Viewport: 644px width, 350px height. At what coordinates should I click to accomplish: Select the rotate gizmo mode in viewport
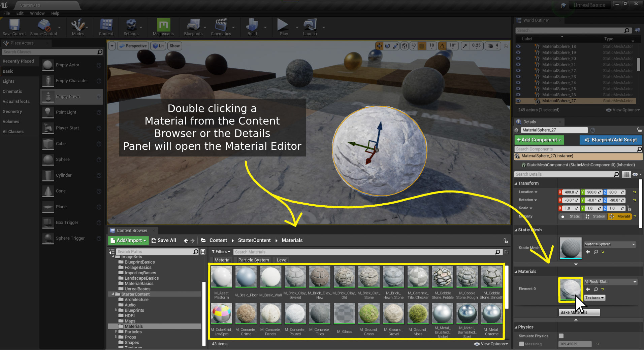coord(387,46)
